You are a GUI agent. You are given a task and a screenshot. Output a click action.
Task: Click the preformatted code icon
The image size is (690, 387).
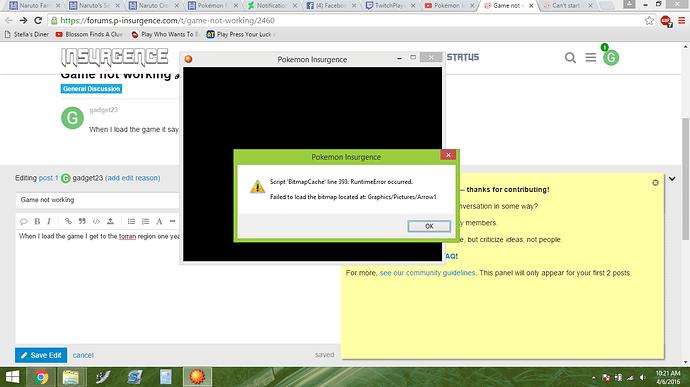[x=96, y=221]
